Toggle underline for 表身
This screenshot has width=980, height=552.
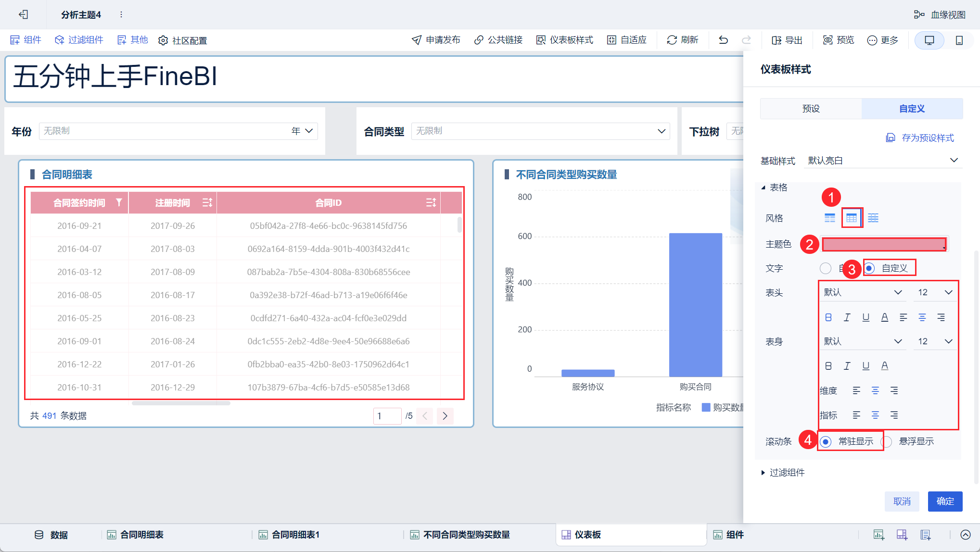click(x=866, y=366)
